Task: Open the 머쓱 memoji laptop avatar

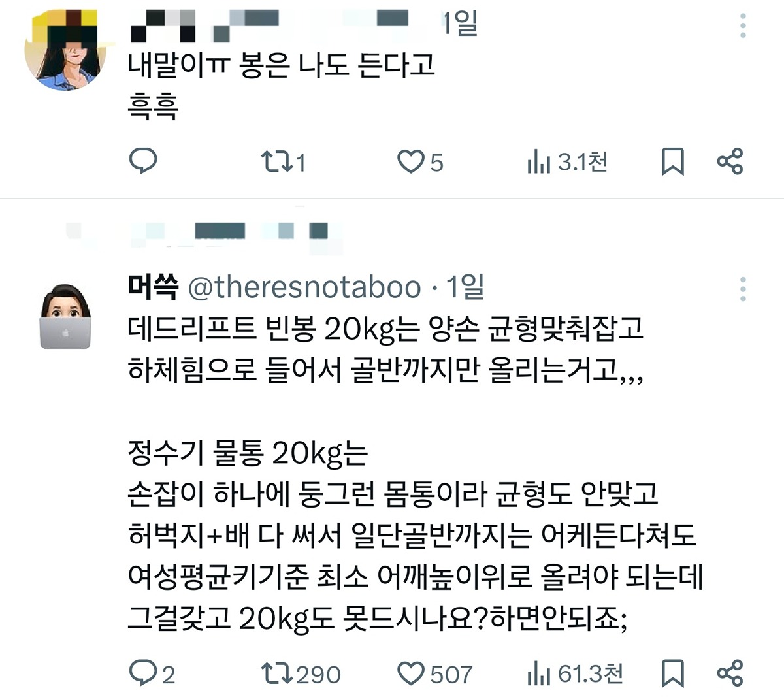Action: pos(65,316)
